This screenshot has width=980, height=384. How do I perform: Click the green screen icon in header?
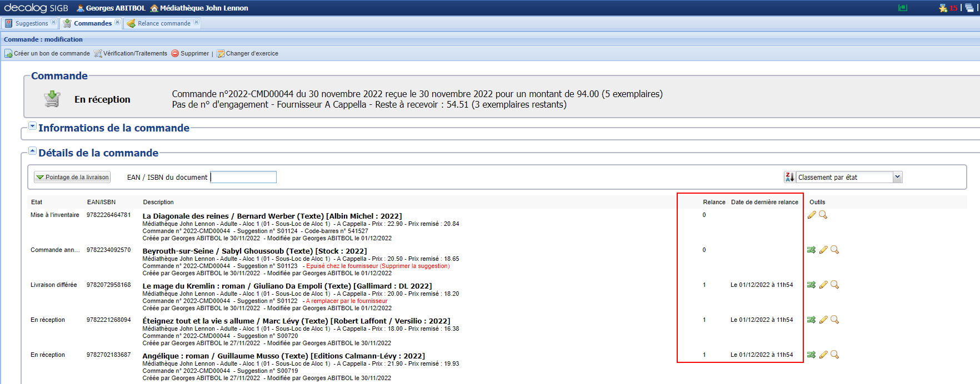point(903,8)
